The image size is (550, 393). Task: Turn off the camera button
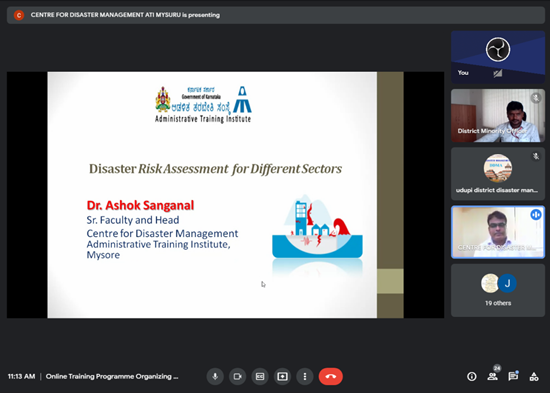237,377
